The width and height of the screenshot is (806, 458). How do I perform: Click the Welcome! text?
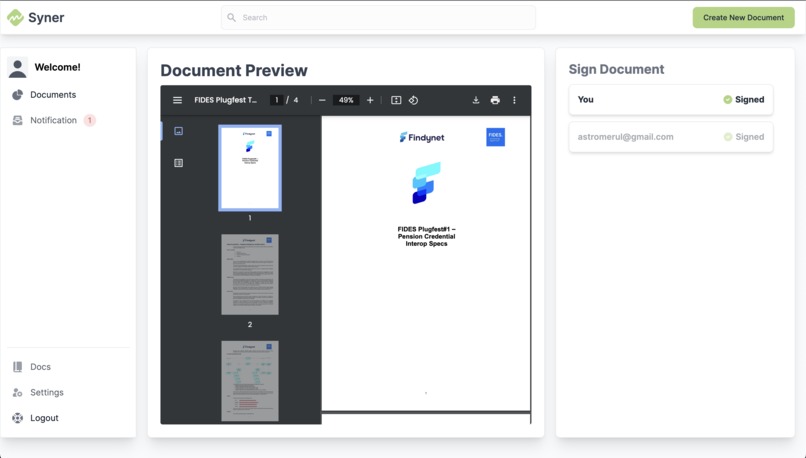click(57, 67)
